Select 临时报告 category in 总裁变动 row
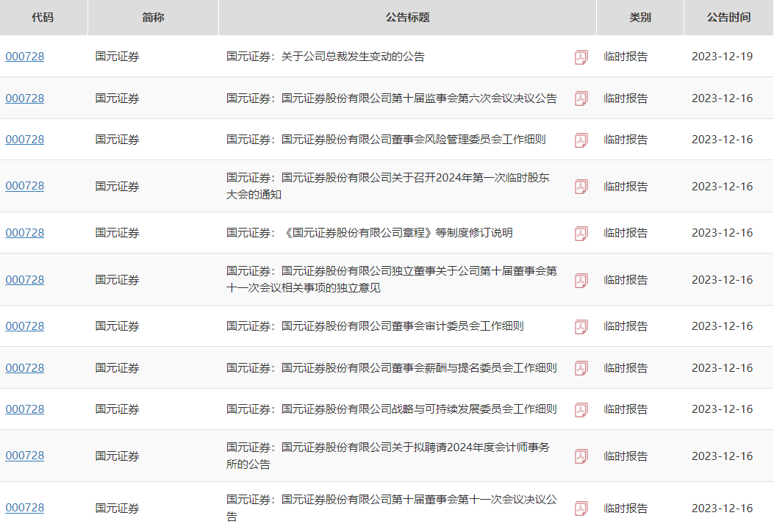 tap(626, 57)
